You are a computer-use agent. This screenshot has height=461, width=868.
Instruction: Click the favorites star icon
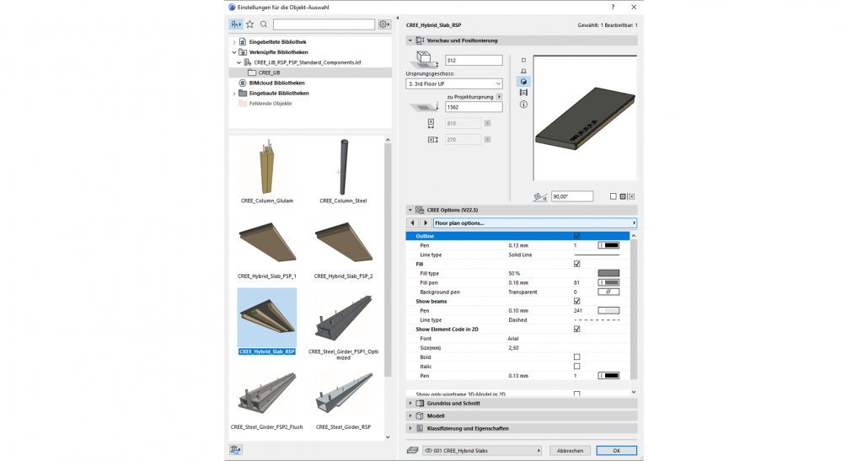click(x=250, y=24)
